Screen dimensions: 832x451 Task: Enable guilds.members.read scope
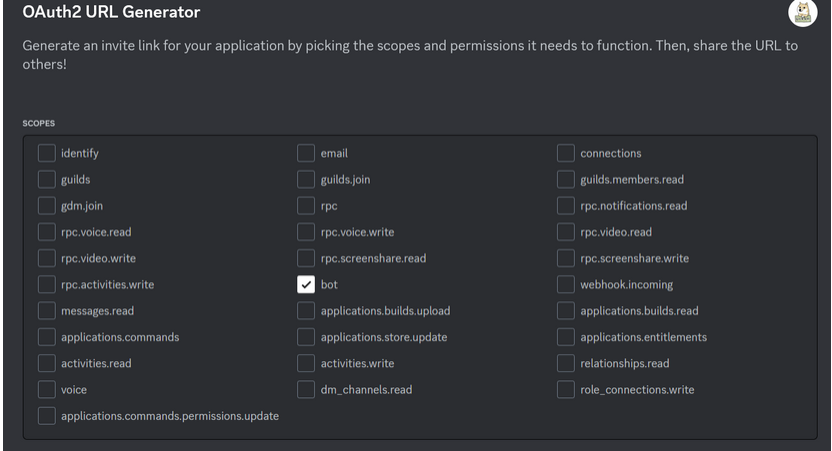pos(566,180)
